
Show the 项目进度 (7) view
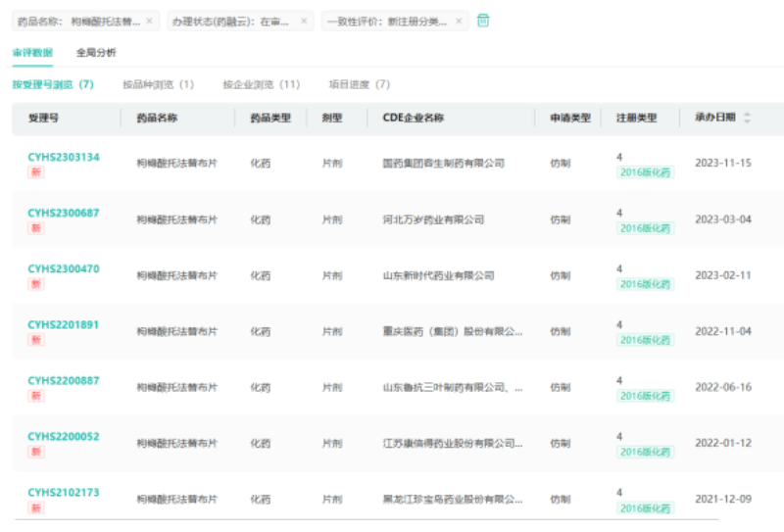click(359, 85)
